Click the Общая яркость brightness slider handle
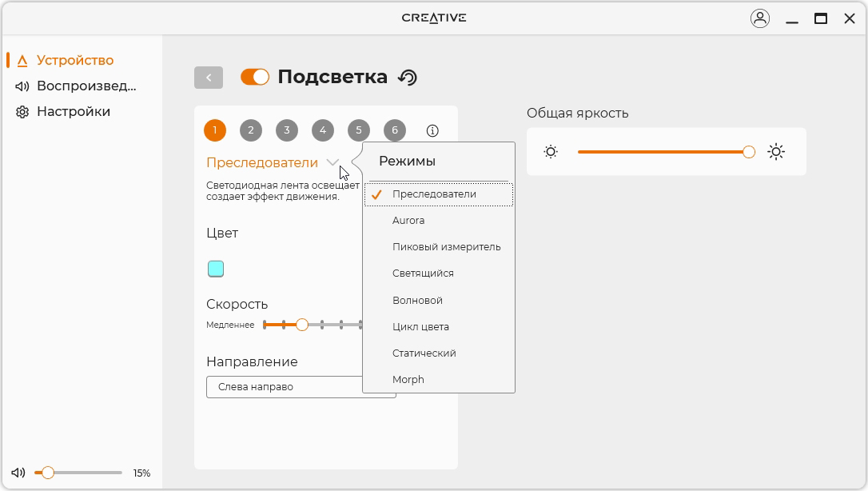This screenshot has width=868, height=491. tap(749, 152)
